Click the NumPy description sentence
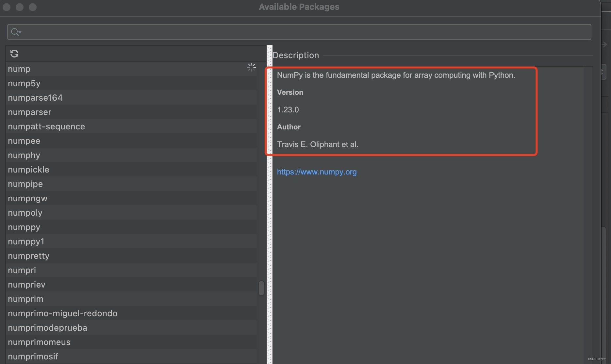Screen dimensions: 611x364 pos(396,75)
